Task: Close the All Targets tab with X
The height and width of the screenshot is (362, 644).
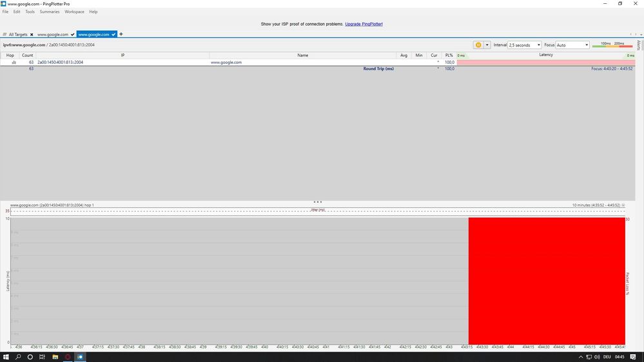Action: (x=32, y=35)
